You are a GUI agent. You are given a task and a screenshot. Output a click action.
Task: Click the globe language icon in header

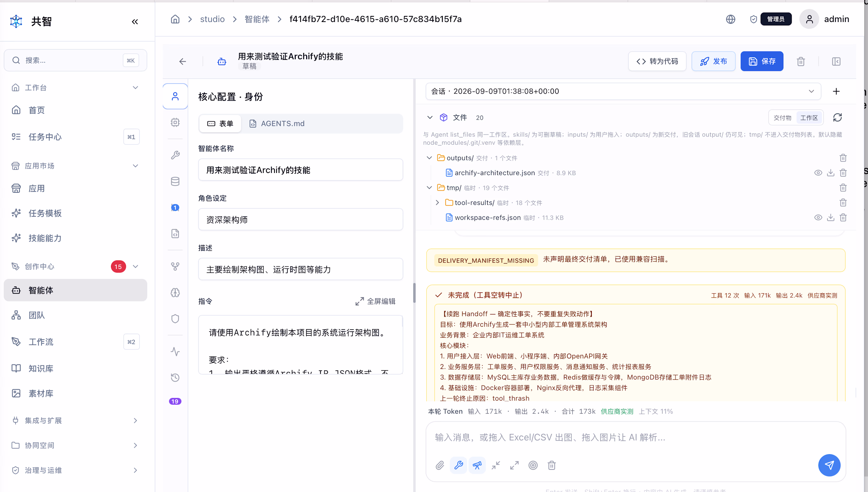730,19
